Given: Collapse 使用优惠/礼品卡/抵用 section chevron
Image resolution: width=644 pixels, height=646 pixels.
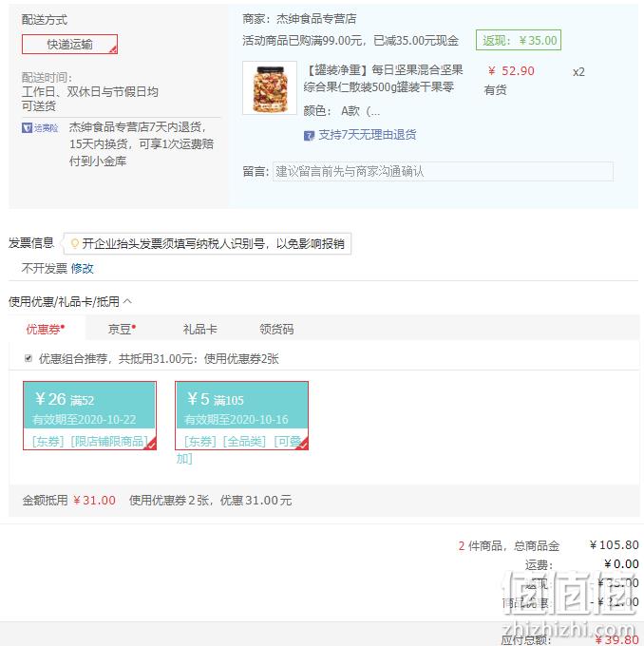Looking at the screenshot, I should click(x=127, y=301).
